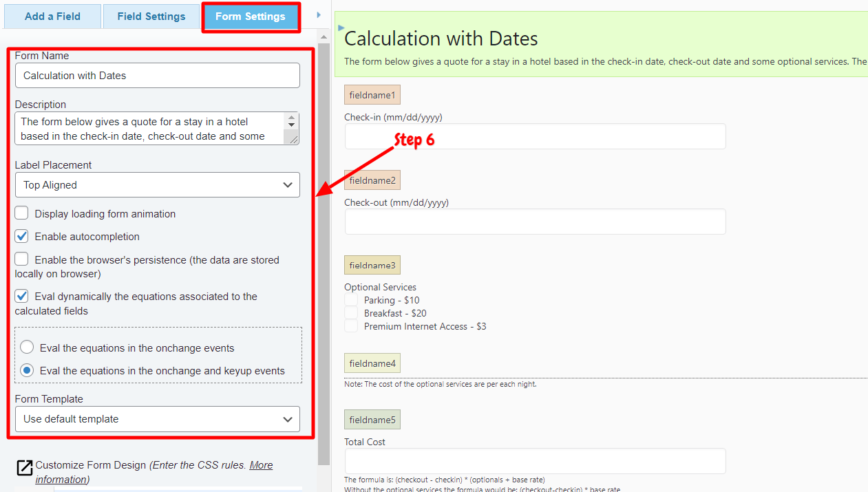Click the Description textarea scroll-down arrow
The height and width of the screenshot is (492, 868).
292,125
